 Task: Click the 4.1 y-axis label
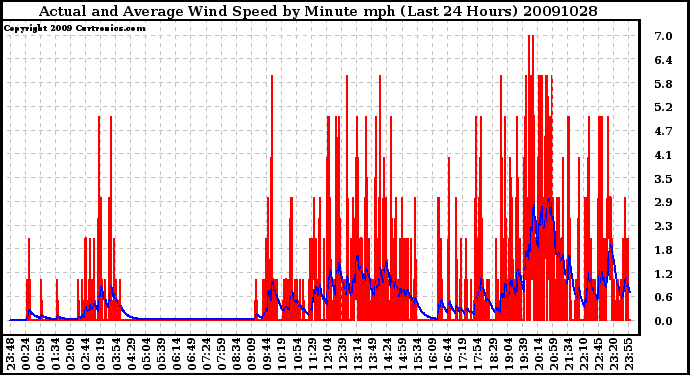663,154
